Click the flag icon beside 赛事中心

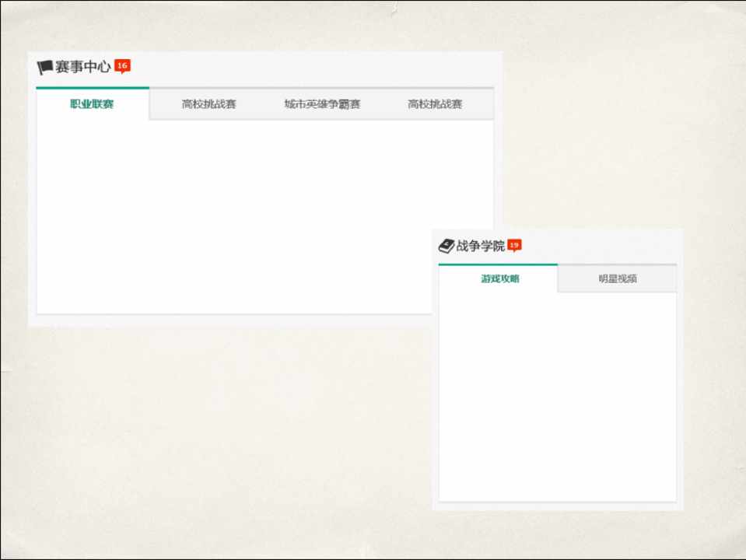tap(44, 68)
